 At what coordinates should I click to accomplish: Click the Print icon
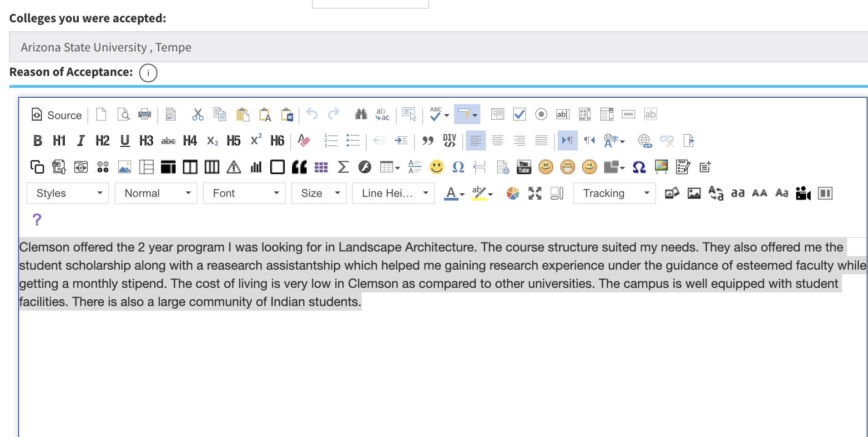(x=145, y=114)
